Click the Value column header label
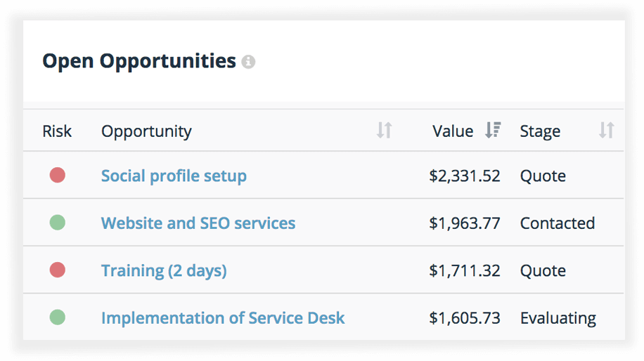 coord(453,131)
